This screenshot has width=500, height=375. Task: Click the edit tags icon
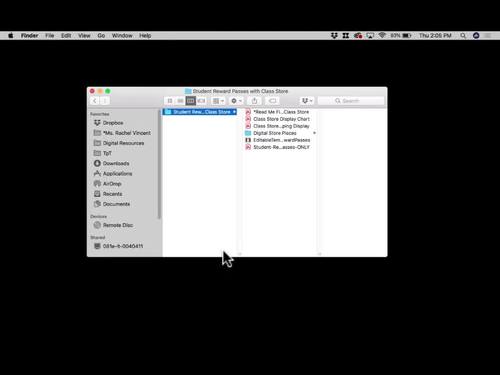coord(272,101)
